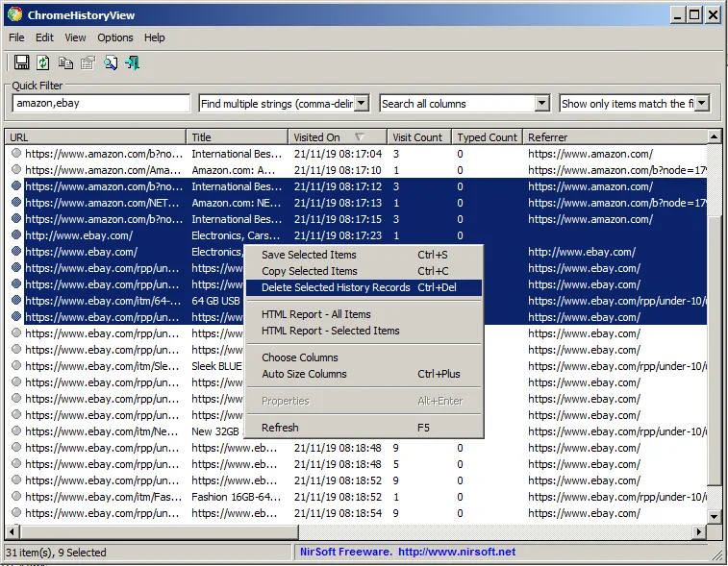The image size is (728, 566).
Task: Click the circle icon of the ebay.com/itm/Ne... row
Action: point(16,431)
